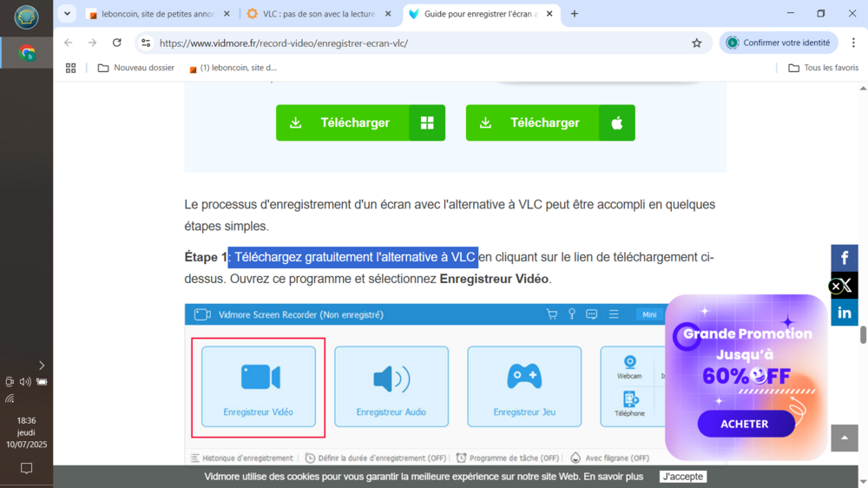Switch to the leboncoin tab
The image size is (868, 488).
coord(156,14)
